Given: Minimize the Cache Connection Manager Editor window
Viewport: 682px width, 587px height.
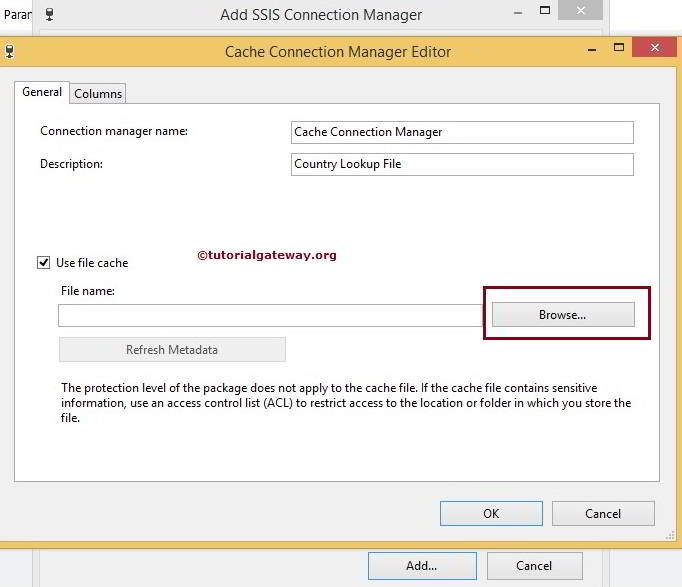Looking at the screenshot, I should coord(592,50).
